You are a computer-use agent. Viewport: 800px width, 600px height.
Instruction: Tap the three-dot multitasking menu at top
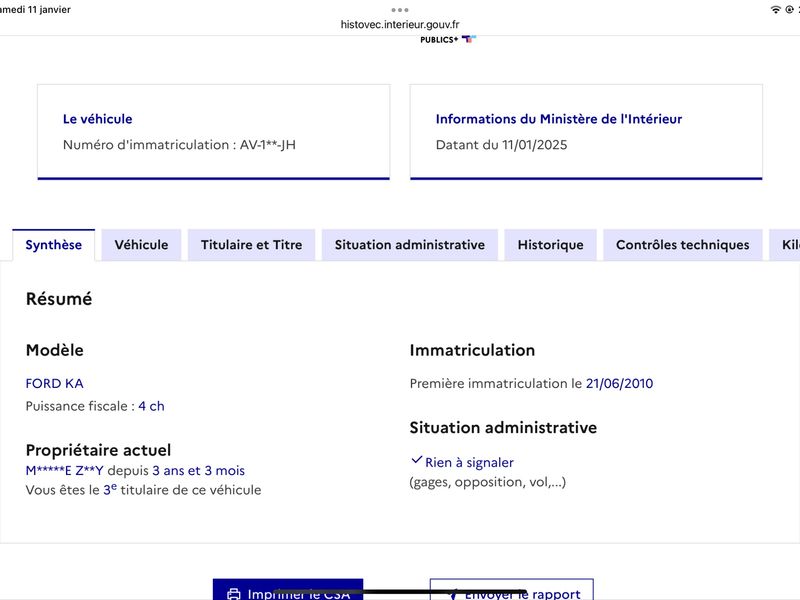click(x=400, y=10)
